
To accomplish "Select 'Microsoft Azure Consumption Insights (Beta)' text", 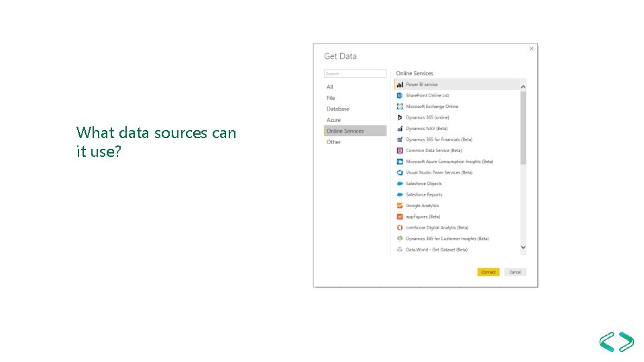I will coord(449,162).
